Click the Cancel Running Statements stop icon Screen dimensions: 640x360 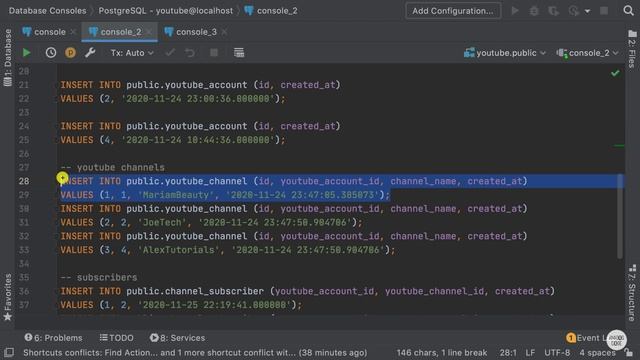[213, 53]
